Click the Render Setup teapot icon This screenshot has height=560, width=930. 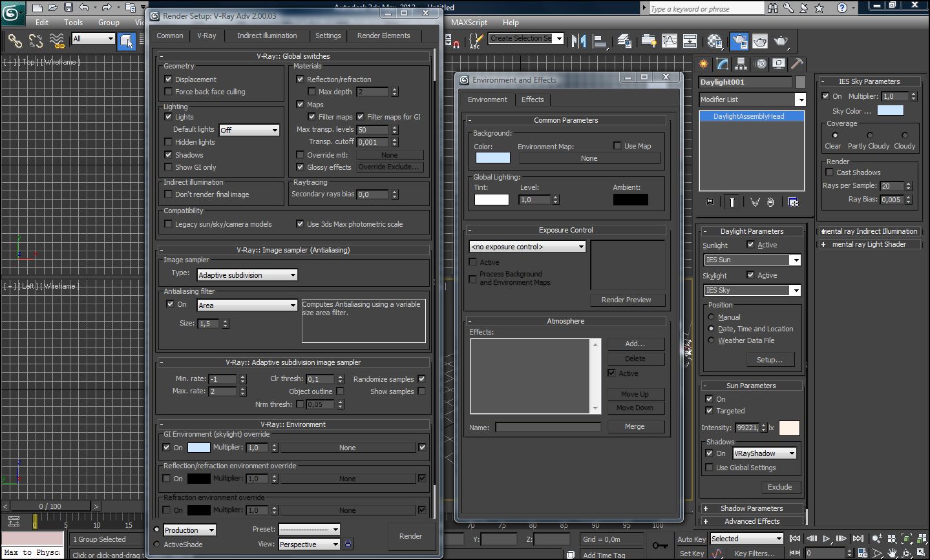pyautogui.click(x=739, y=41)
